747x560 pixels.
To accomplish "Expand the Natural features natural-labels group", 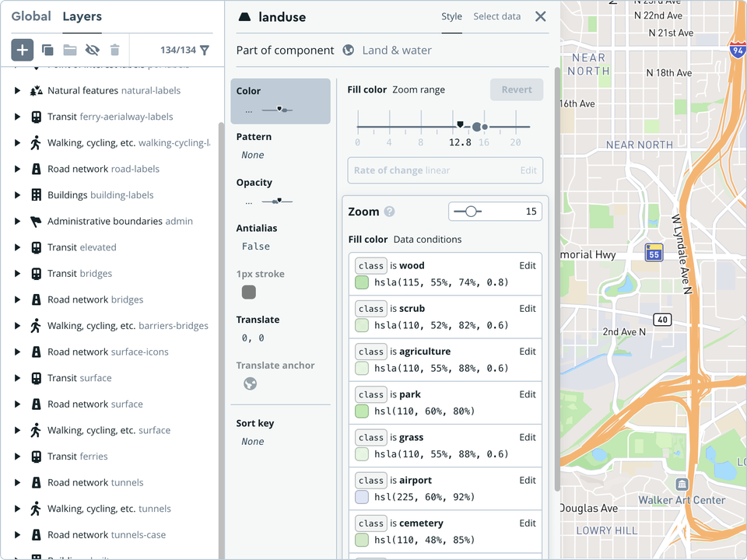I will point(17,90).
